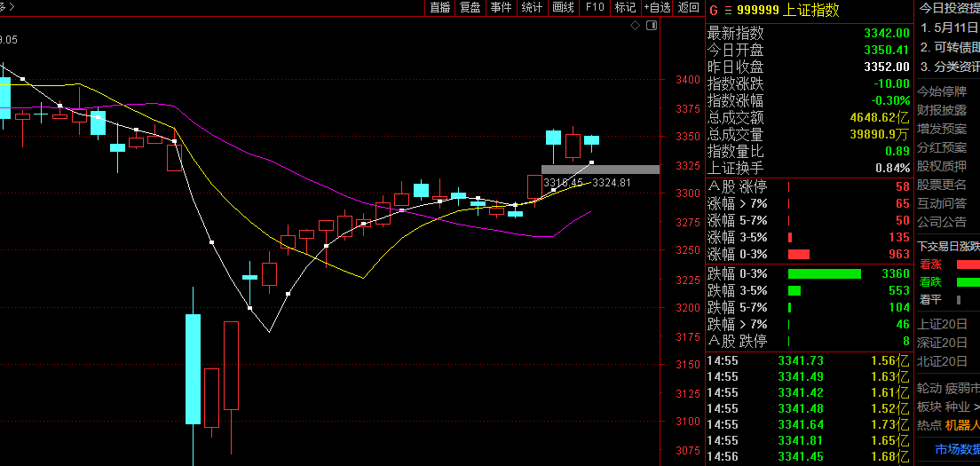This screenshot has height=466, width=980.
Task: Click the diamond marker icon above chart
Action: click(635, 26)
